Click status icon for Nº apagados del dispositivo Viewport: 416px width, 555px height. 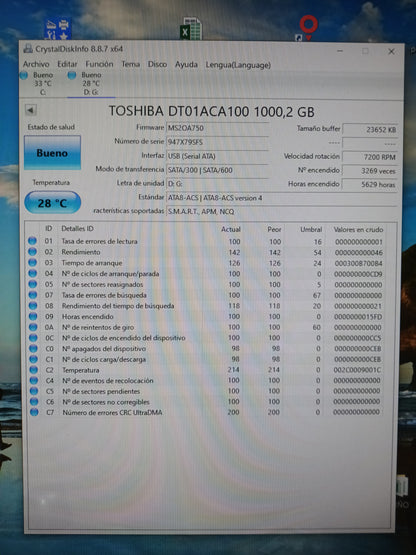tap(33, 348)
